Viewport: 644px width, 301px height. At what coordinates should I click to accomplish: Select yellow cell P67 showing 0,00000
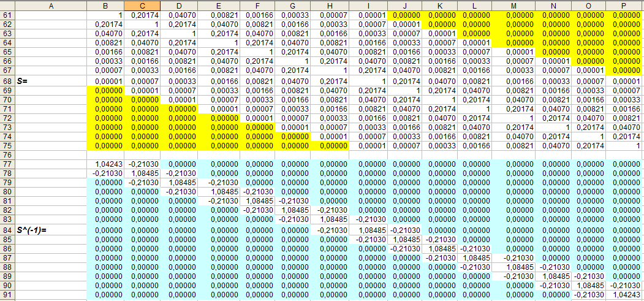pyautogui.click(x=624, y=70)
